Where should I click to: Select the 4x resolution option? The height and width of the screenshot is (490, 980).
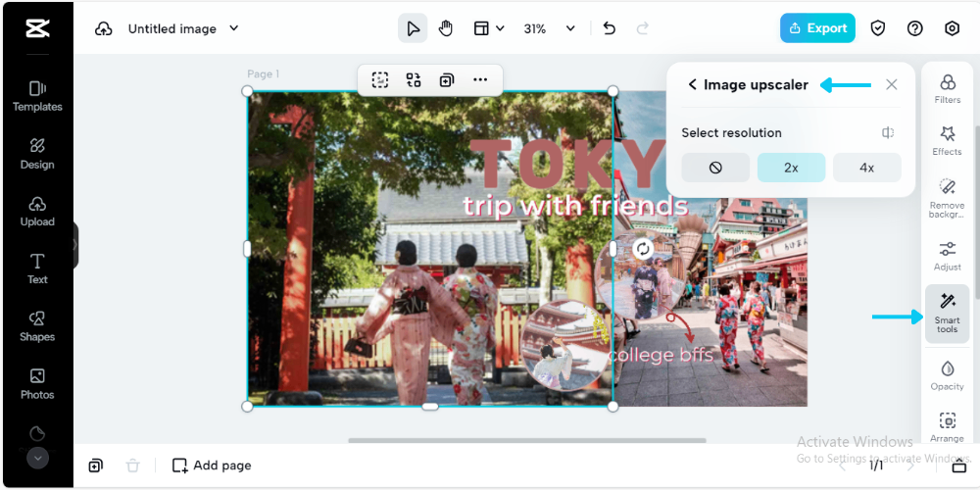pos(867,168)
